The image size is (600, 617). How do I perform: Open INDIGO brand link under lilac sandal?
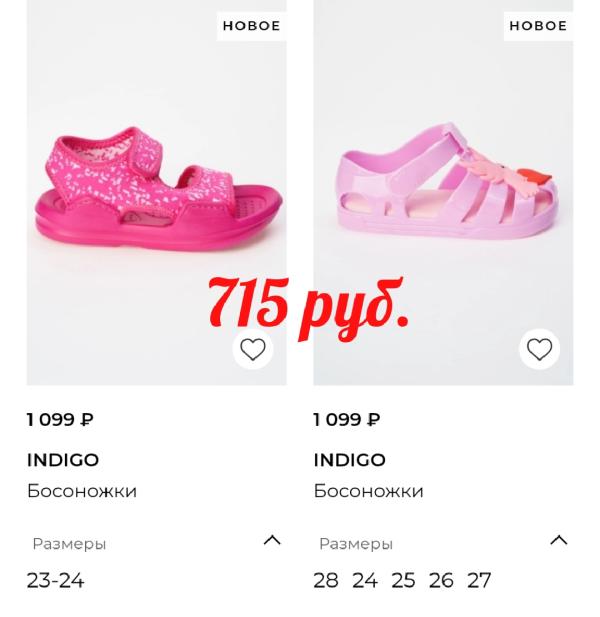(349, 460)
